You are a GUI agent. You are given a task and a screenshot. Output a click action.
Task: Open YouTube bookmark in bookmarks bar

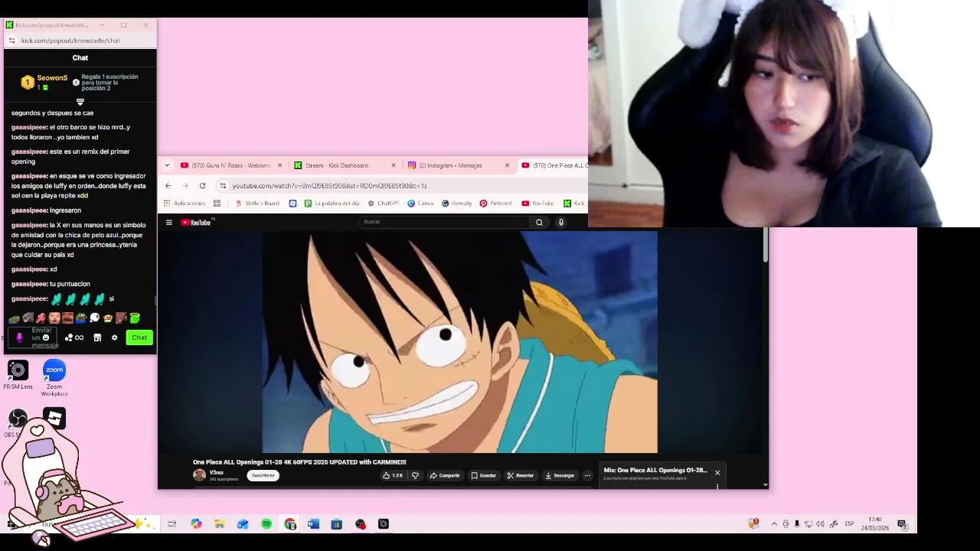pyautogui.click(x=537, y=204)
